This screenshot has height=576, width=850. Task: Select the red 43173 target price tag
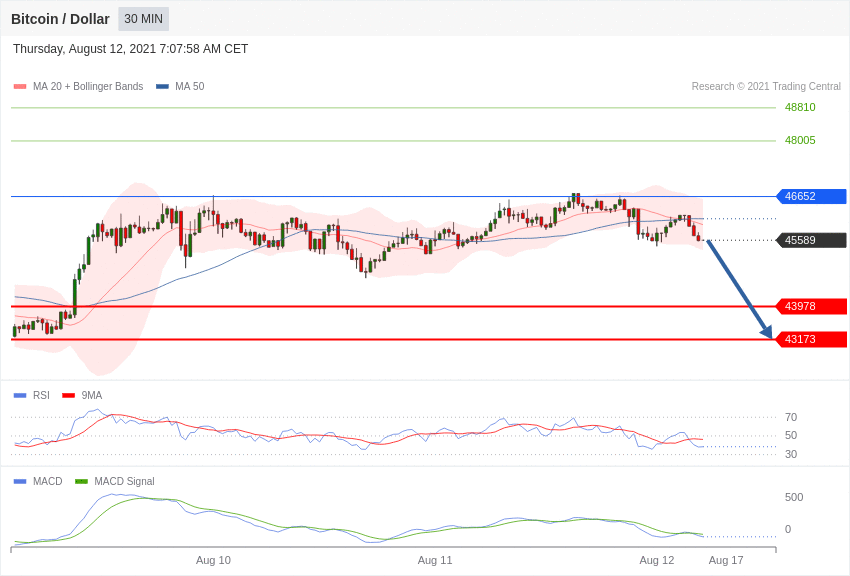coord(811,339)
